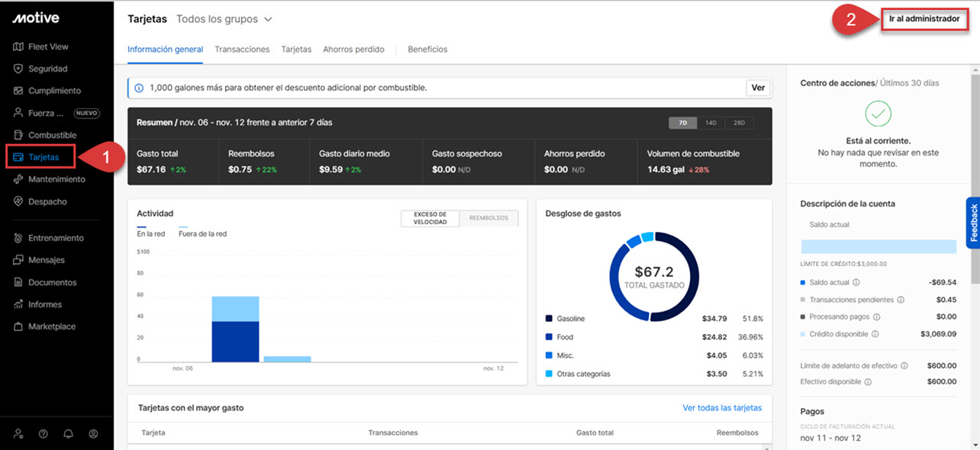The height and width of the screenshot is (450, 980).
Task: Click the Seguridad shield icon
Action: [18, 69]
